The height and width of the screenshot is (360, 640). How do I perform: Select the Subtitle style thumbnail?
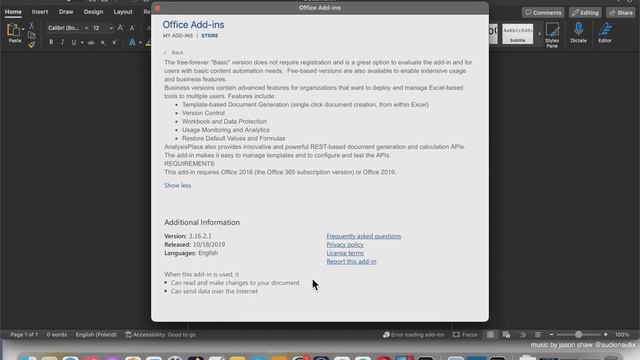pos(518,33)
